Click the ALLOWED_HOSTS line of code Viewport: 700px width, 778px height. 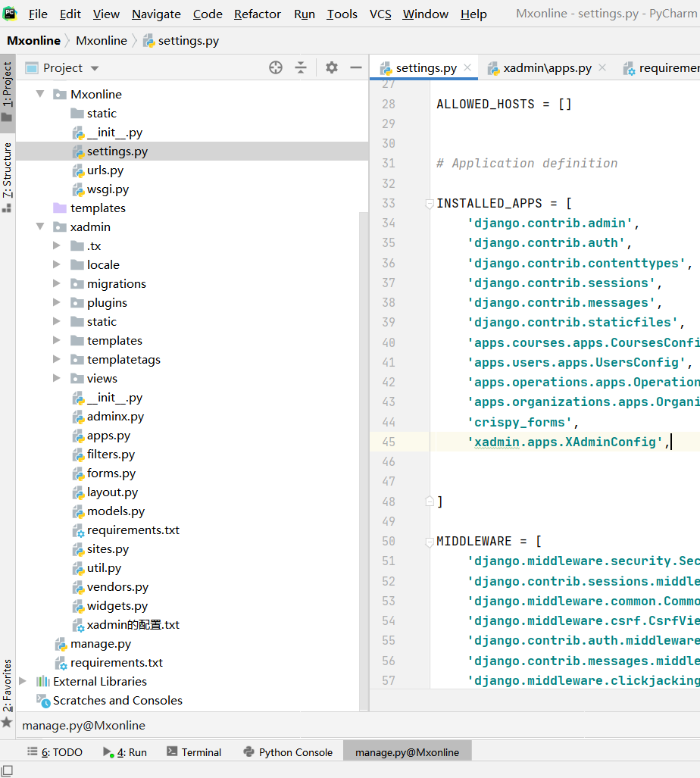(x=504, y=105)
